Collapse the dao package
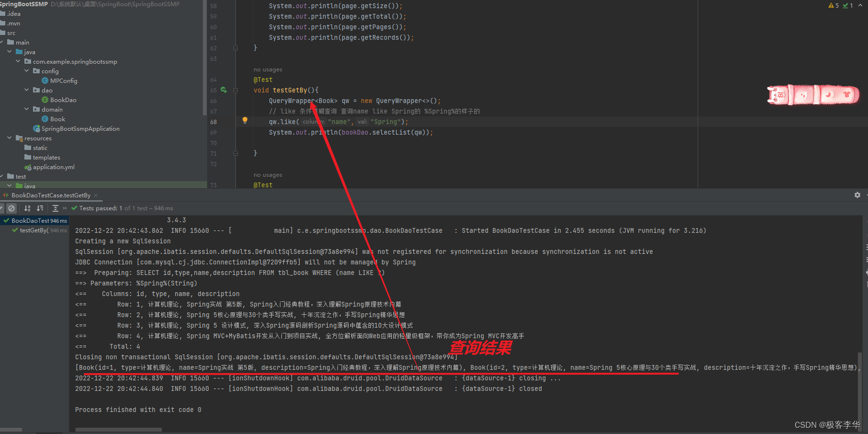This screenshot has width=868, height=434. [x=27, y=90]
